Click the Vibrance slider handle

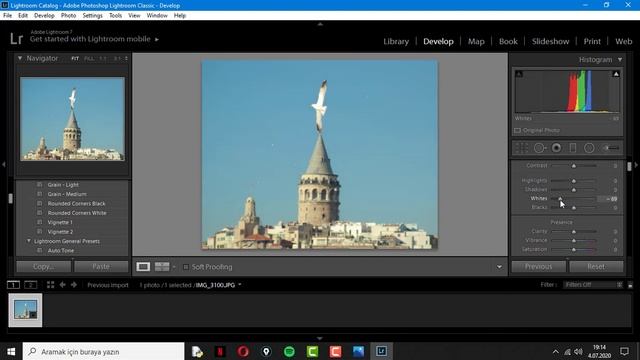573,240
